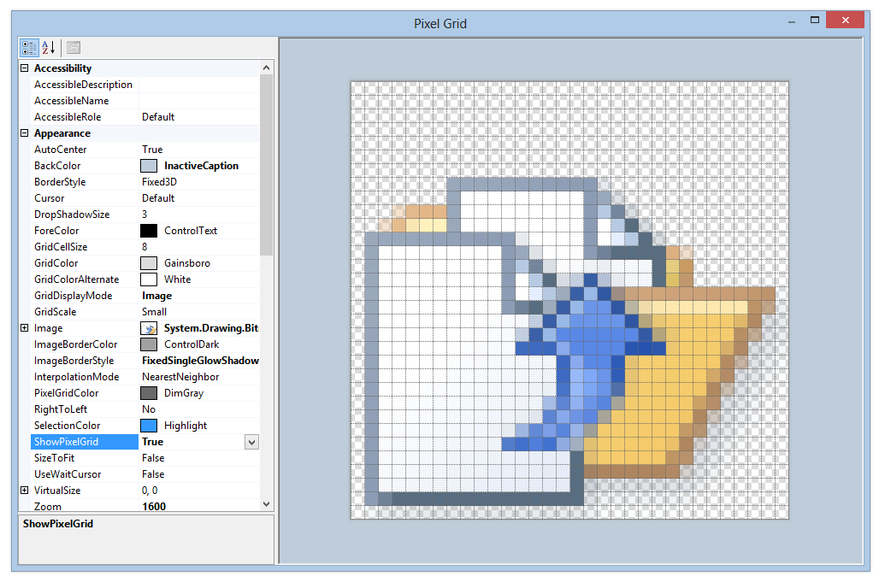This screenshot has height=588, width=885.
Task: Open the ShowPixelGrid value dropdown
Action: pos(251,443)
